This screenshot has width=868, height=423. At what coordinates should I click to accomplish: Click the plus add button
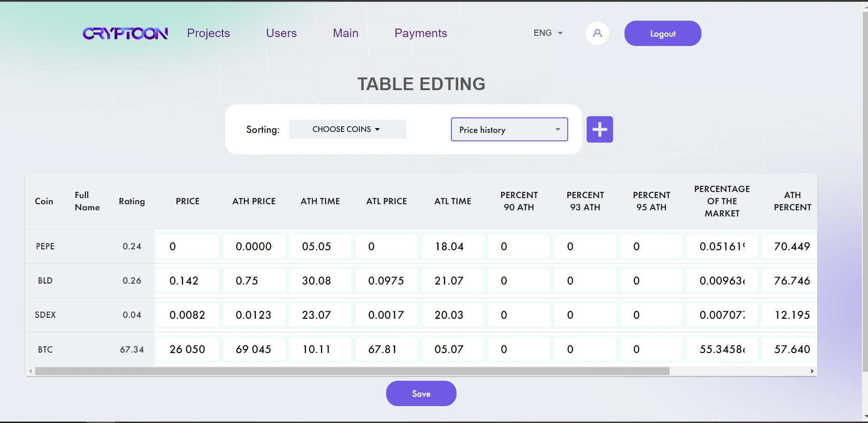[600, 129]
